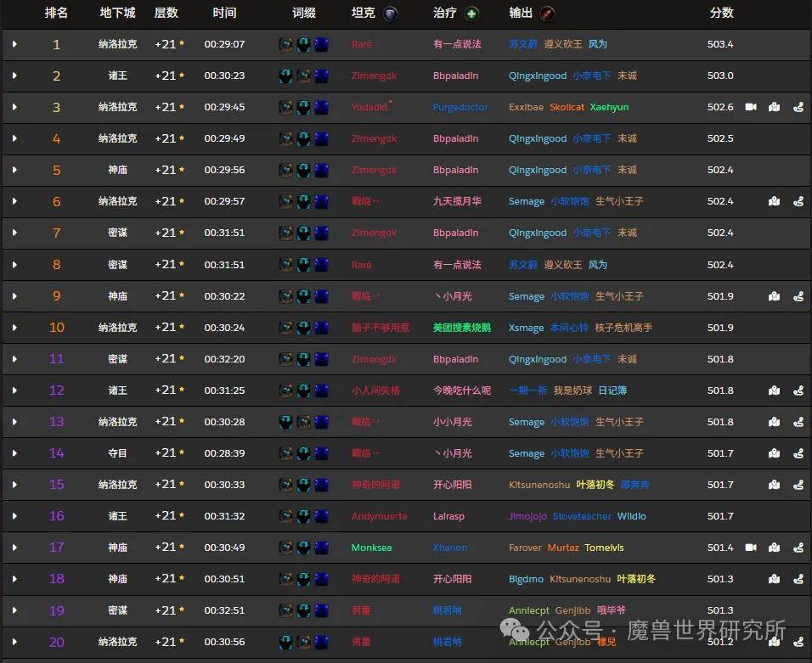Click time value 00:28:39
This screenshot has height=663, width=812.
tap(224, 453)
